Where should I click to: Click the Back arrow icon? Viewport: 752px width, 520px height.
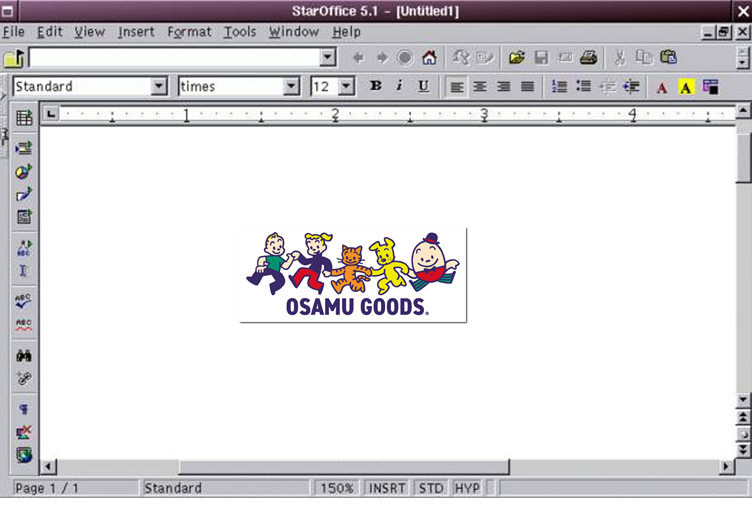pos(358,58)
